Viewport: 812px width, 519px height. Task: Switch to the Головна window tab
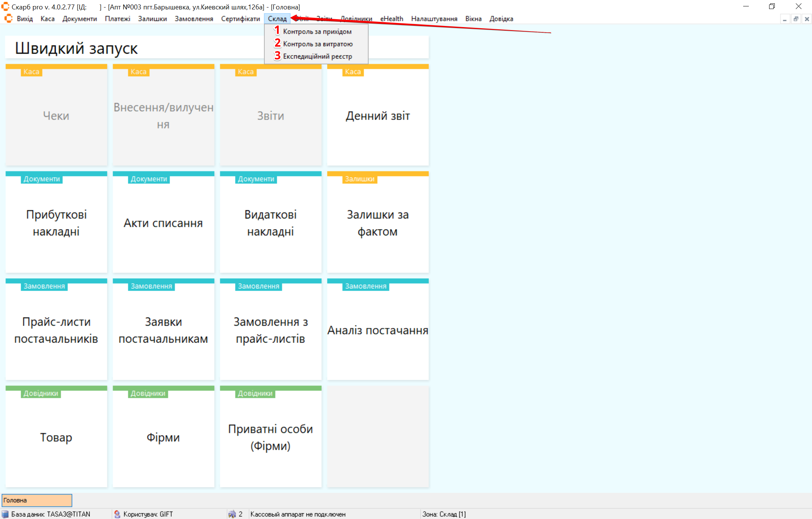pos(37,500)
